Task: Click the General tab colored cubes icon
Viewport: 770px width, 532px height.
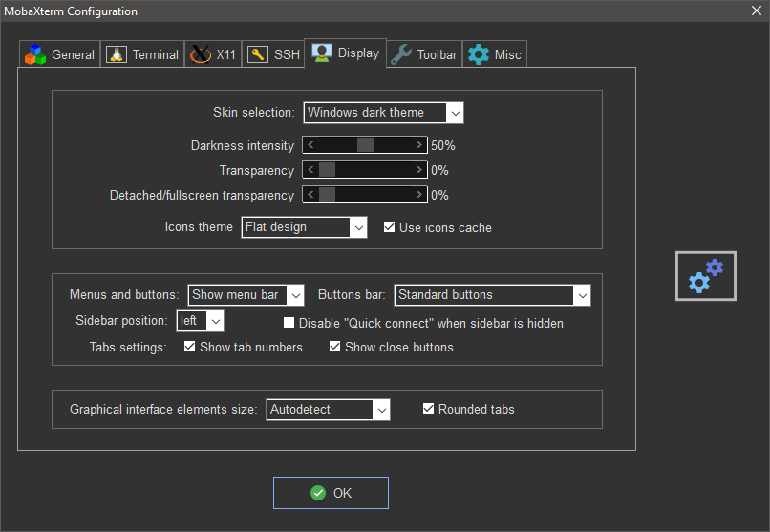Action: pyautogui.click(x=35, y=54)
